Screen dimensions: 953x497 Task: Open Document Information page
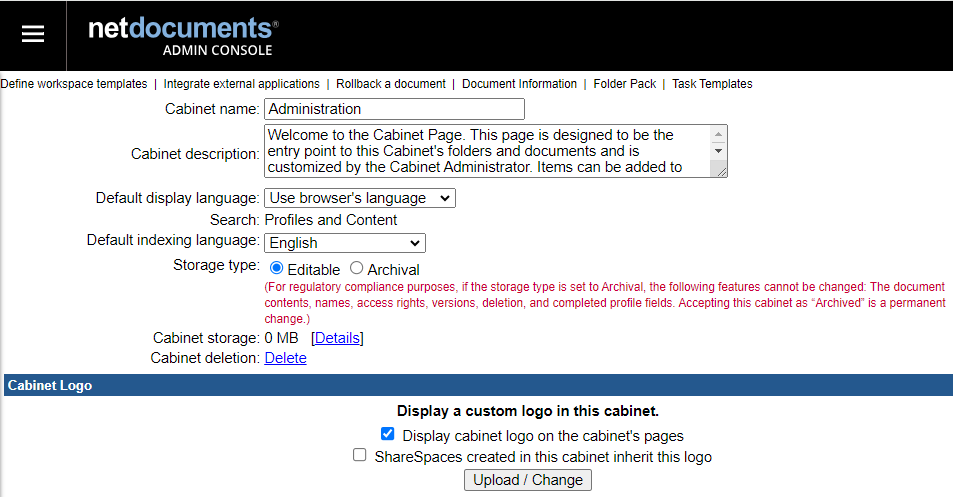[519, 84]
